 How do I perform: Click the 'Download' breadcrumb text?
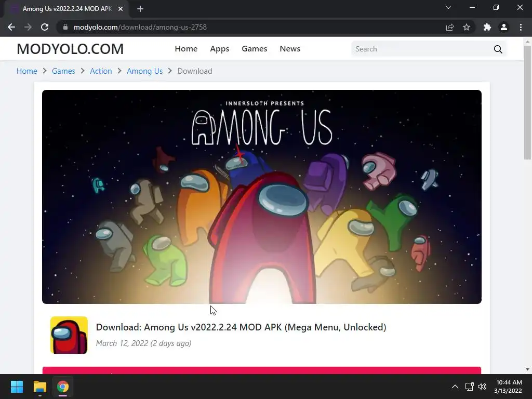[195, 71]
